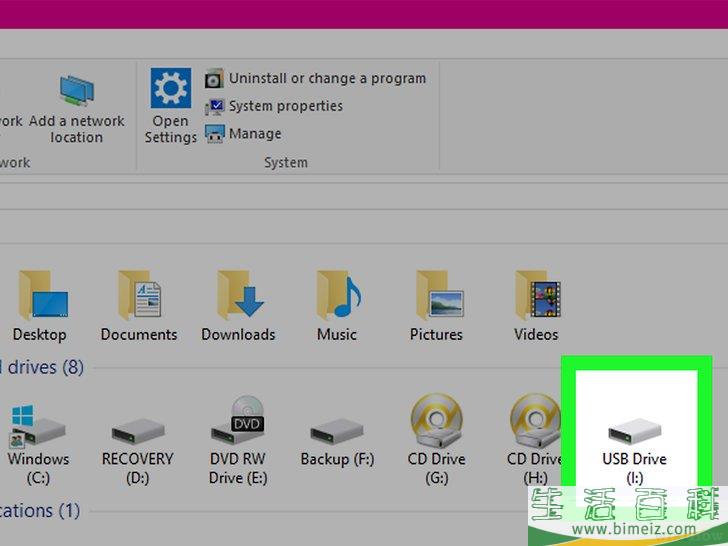Open the Videos folder

[536, 298]
